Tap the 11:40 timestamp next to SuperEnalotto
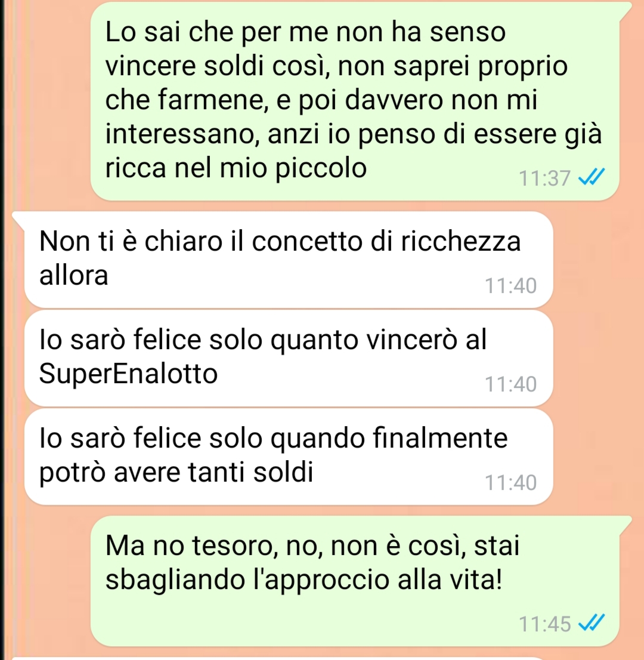The height and width of the screenshot is (660, 644). [510, 384]
